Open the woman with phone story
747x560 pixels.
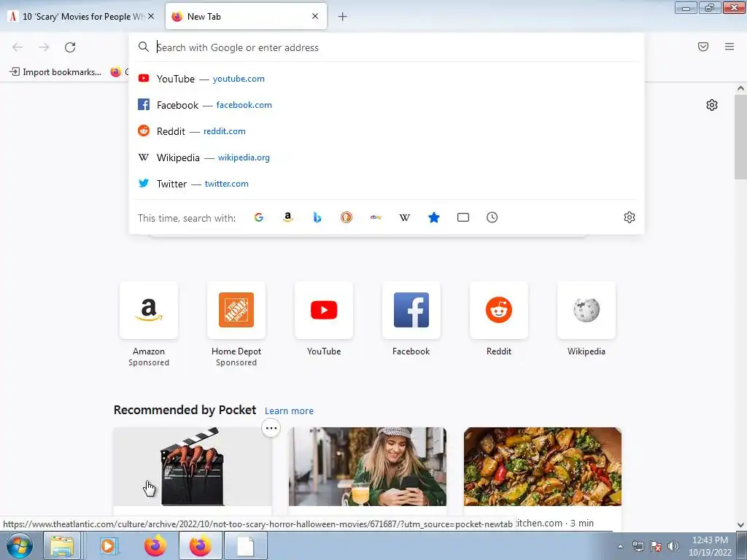click(x=368, y=467)
